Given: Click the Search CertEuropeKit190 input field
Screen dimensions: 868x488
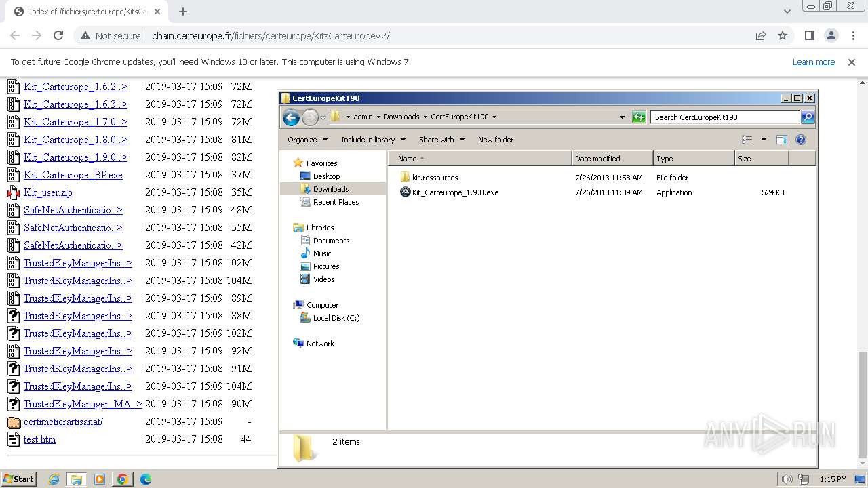Looking at the screenshot, I should 725,117.
